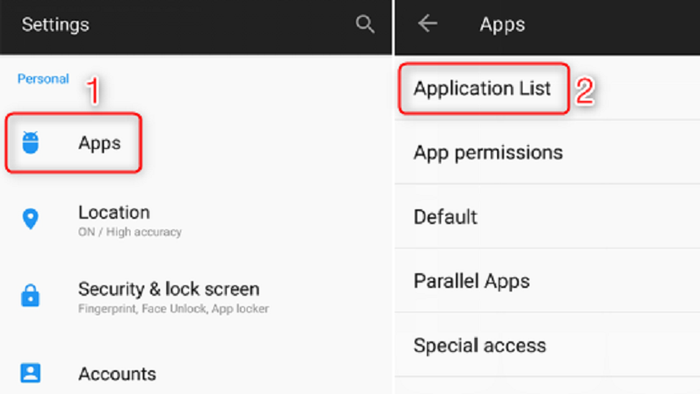Viewport: 700px width, 394px height.
Task: Tap the ON / High accuracy subtitle
Action: click(x=130, y=232)
